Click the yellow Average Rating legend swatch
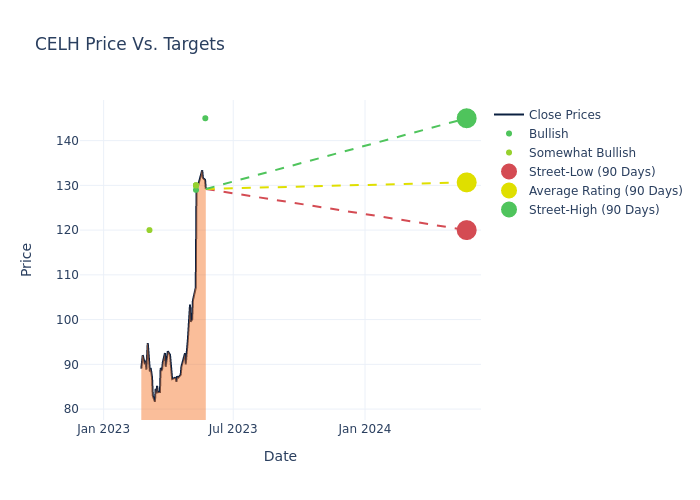700x500 pixels. click(x=509, y=191)
